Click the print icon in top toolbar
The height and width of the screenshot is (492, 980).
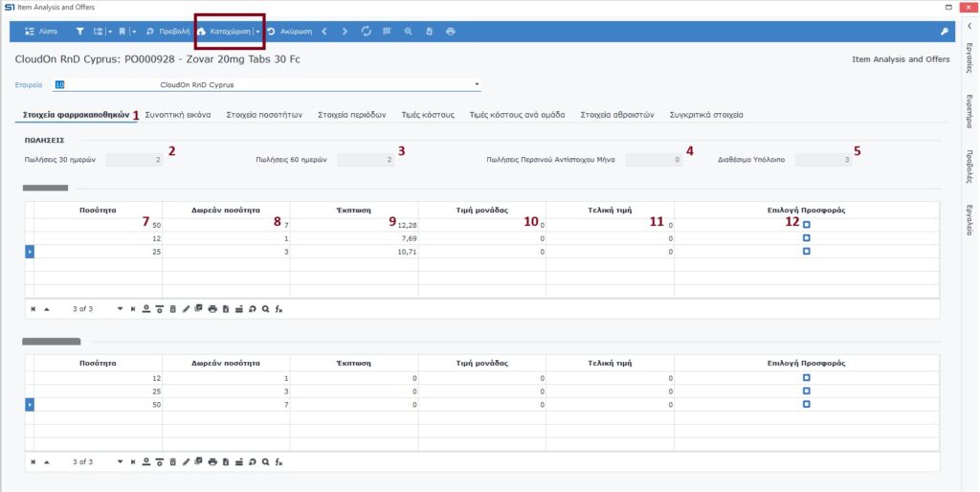(x=450, y=32)
